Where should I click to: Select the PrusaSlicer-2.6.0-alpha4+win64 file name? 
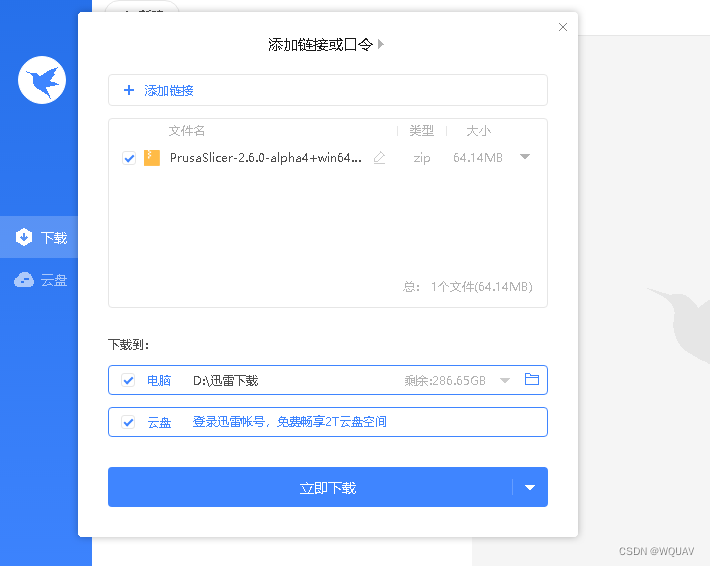(x=266, y=158)
